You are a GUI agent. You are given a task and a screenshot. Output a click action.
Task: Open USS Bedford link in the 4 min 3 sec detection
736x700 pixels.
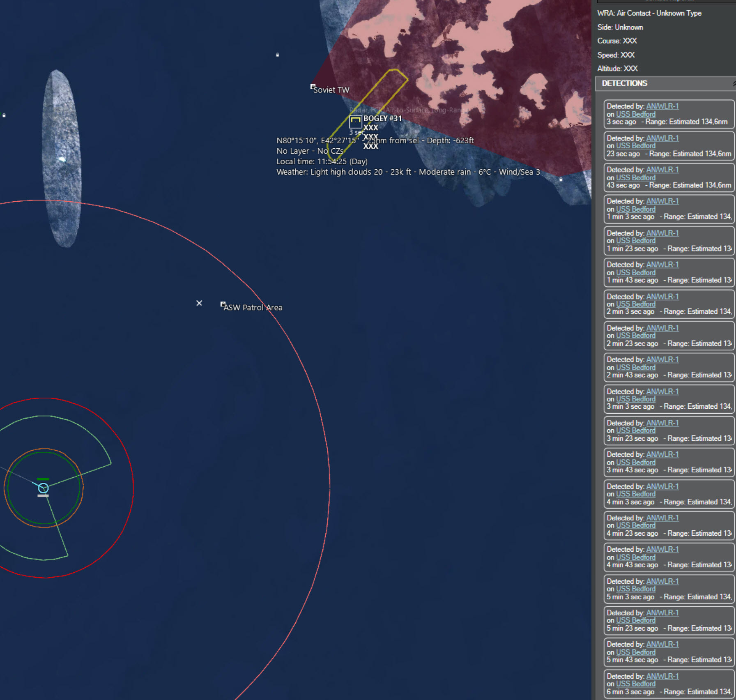point(635,494)
